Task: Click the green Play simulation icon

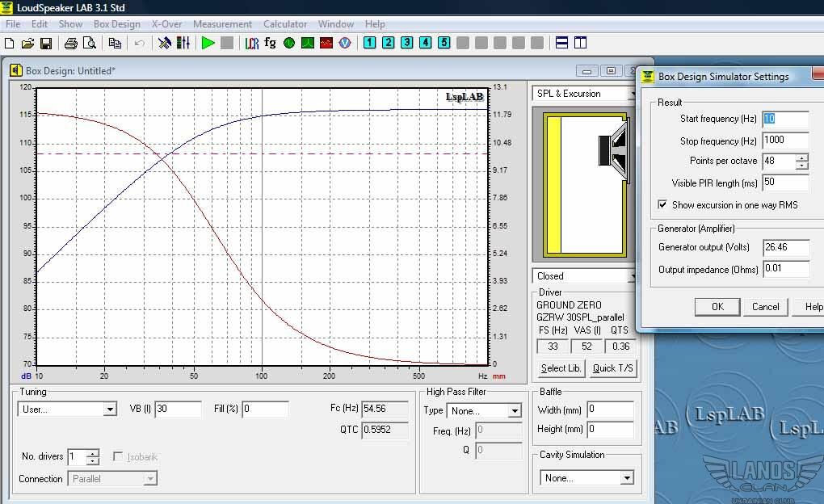Action: [x=208, y=43]
